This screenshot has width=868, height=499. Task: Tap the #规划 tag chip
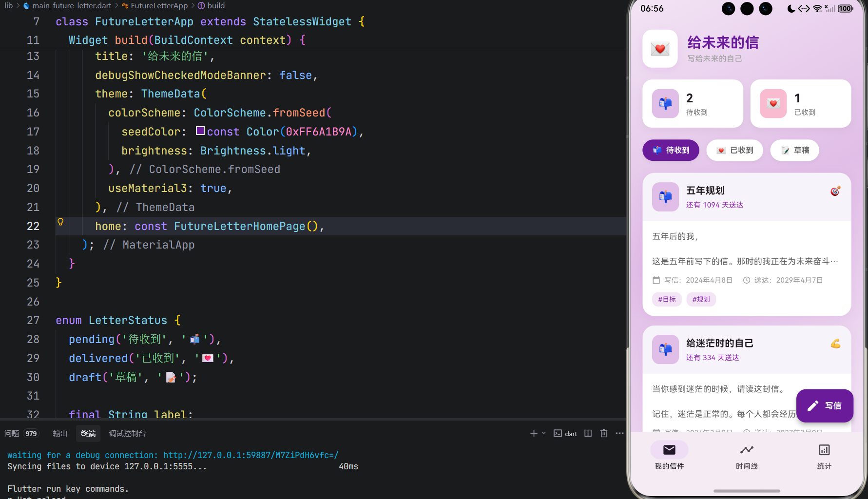click(x=701, y=299)
